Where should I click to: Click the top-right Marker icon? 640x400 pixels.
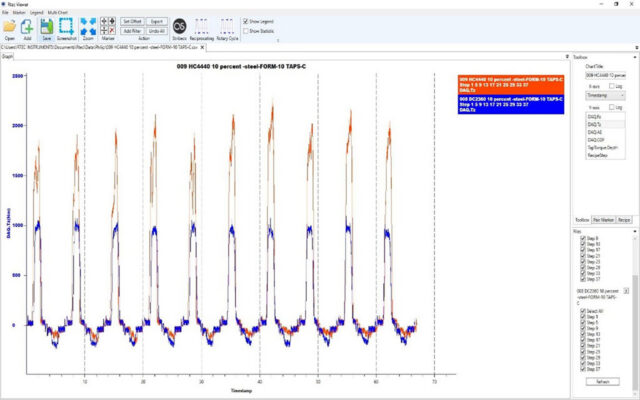[112, 21]
